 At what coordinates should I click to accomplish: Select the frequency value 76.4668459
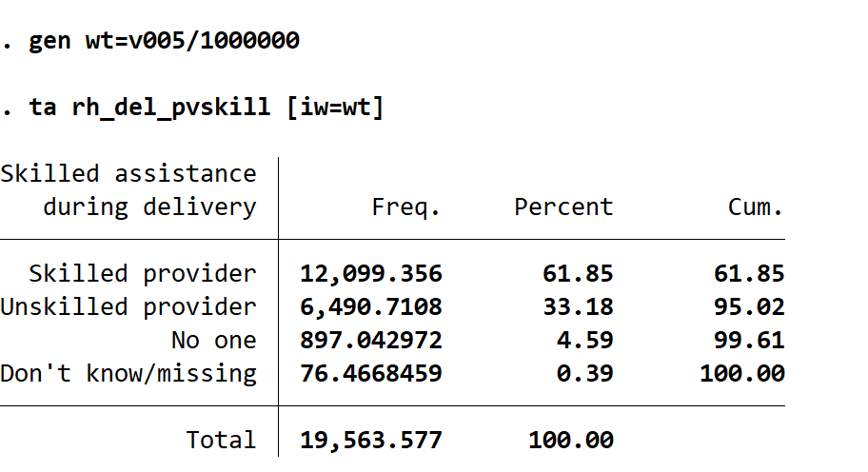coord(371,374)
